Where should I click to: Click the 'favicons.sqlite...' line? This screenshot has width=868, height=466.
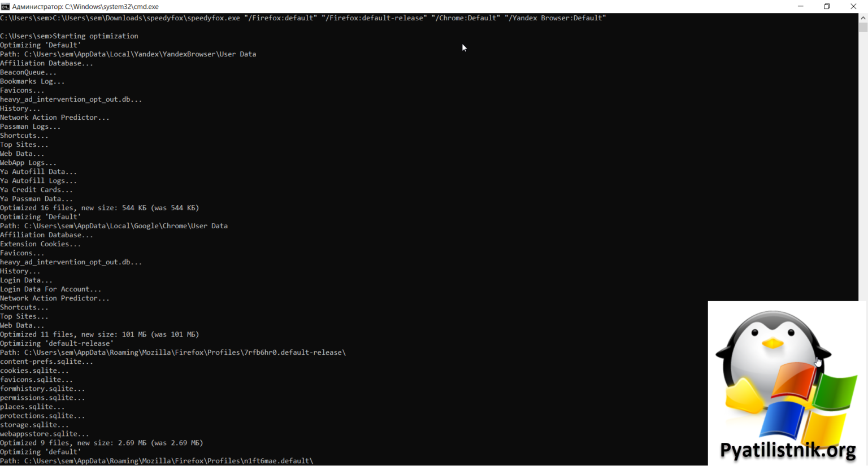click(36, 380)
